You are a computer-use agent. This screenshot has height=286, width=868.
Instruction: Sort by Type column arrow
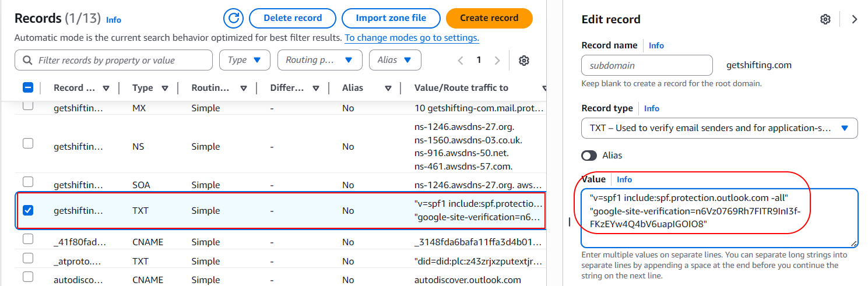click(165, 89)
